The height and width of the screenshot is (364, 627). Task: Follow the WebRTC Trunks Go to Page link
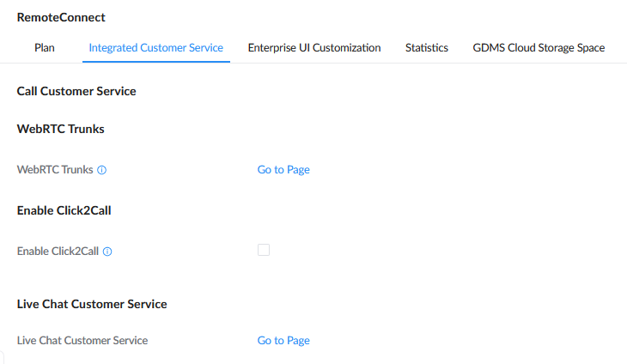click(x=283, y=170)
